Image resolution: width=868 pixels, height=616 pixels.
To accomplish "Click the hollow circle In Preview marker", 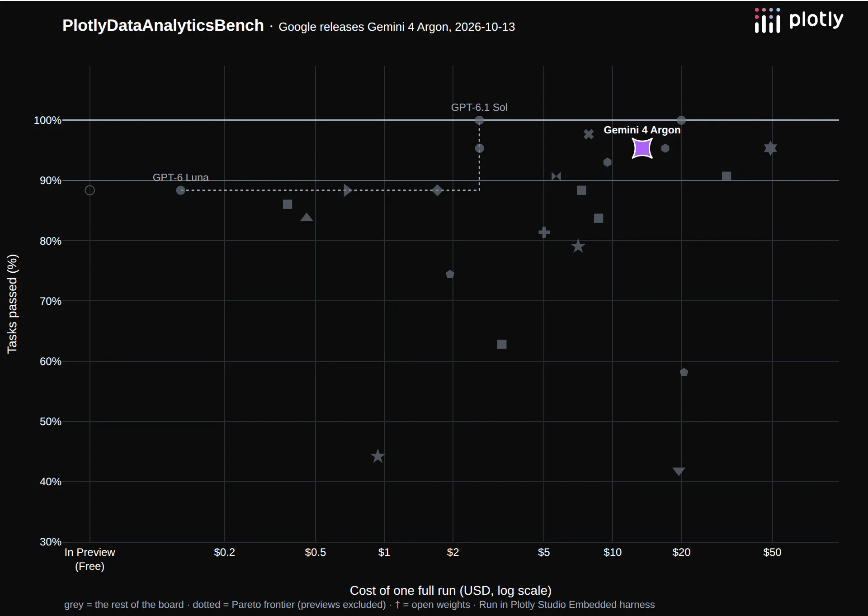I will (90, 190).
